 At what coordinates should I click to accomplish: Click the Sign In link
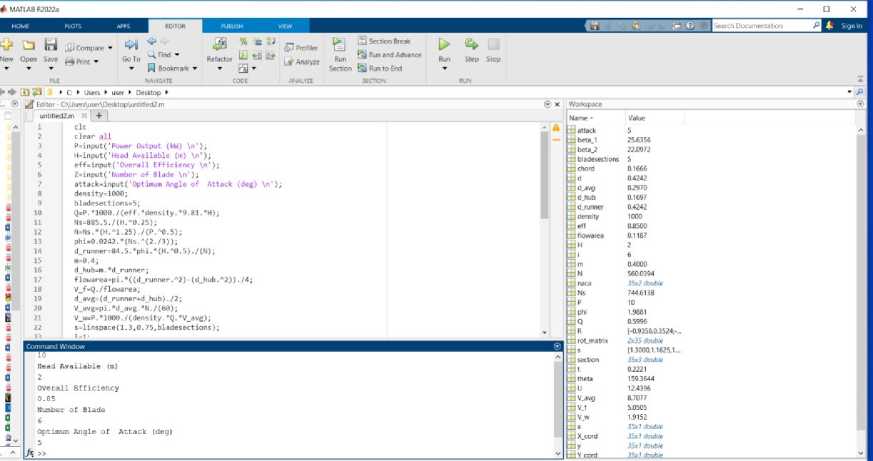(x=851, y=26)
